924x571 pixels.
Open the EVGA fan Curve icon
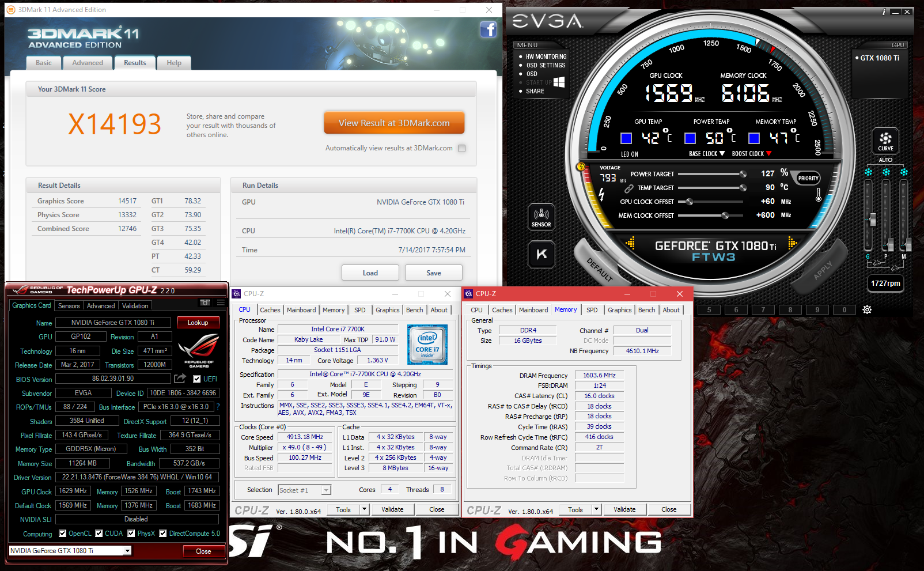(885, 140)
